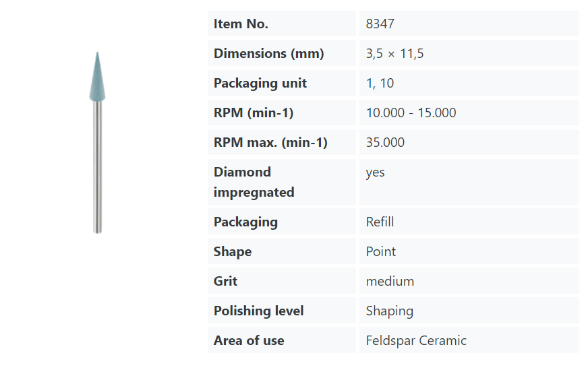Click the dimensions value 3,5 × 11,5
Screen dimensions: 588x378
[x=394, y=54]
